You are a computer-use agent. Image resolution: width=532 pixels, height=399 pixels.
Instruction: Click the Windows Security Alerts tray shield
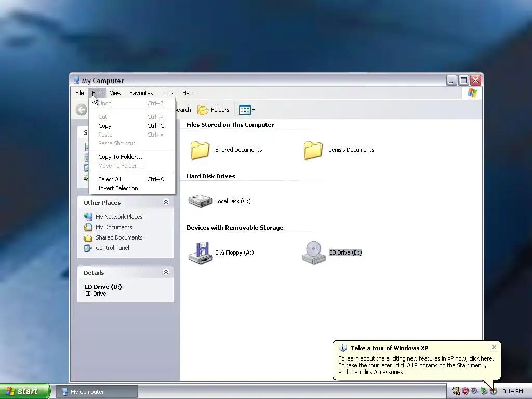click(465, 391)
